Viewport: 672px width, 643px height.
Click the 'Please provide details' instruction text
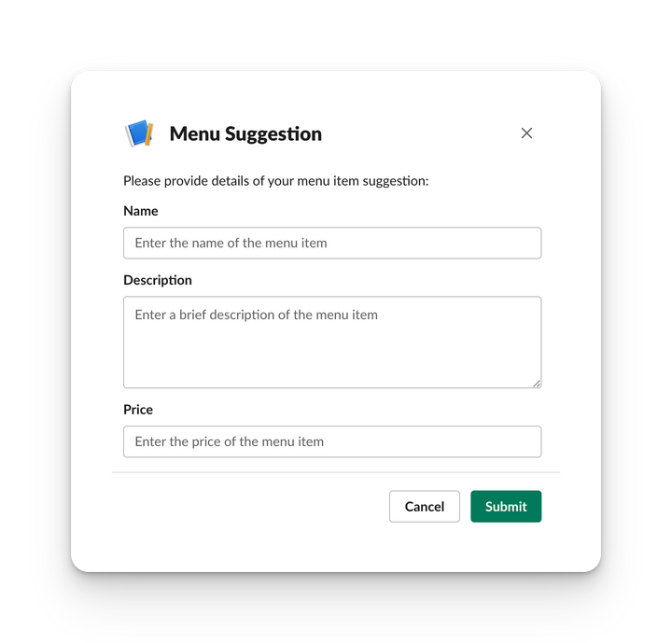click(x=275, y=181)
